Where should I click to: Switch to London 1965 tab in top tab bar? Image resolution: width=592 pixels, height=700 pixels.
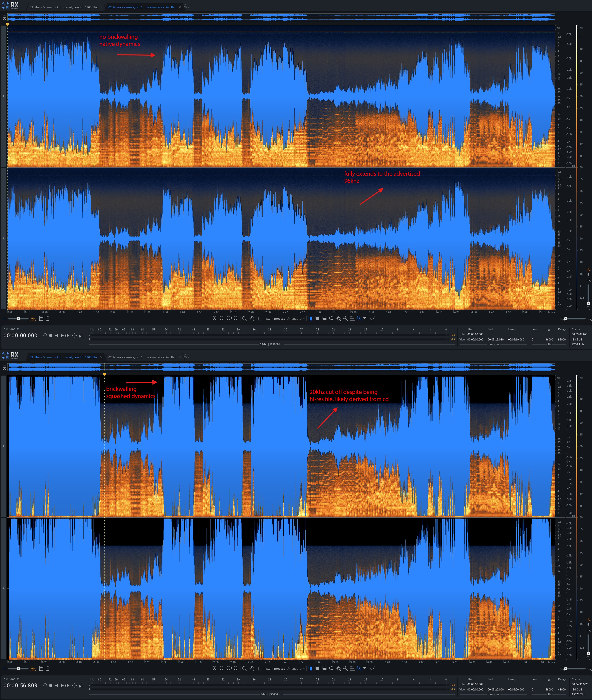click(x=64, y=7)
